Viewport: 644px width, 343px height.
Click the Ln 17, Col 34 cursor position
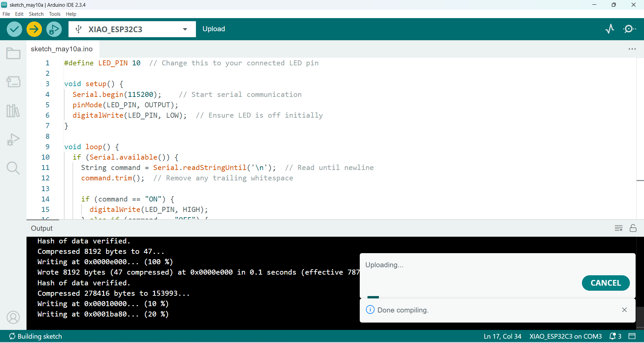coord(502,336)
